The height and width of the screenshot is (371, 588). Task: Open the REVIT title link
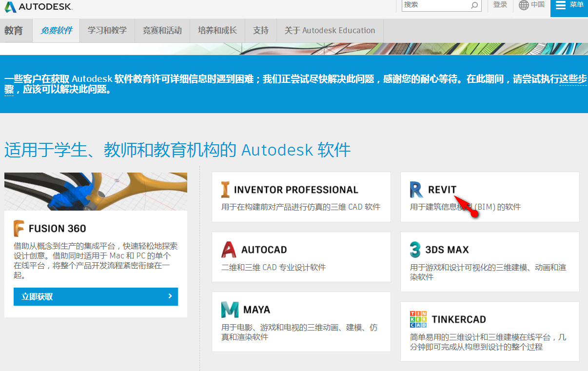click(442, 190)
